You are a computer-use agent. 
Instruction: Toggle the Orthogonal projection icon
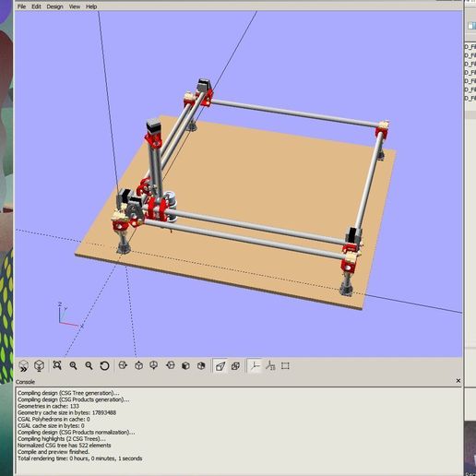click(235, 366)
